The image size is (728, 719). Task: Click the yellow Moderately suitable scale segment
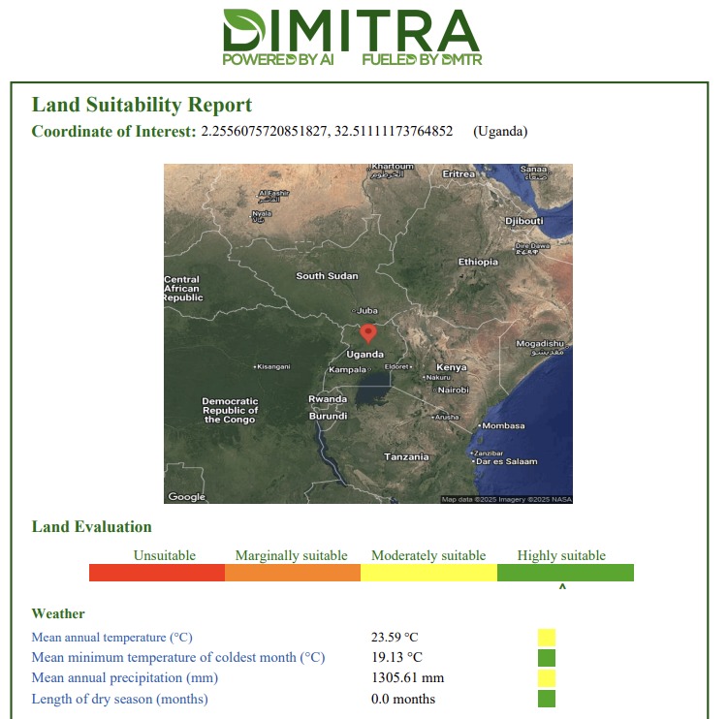coord(429,573)
